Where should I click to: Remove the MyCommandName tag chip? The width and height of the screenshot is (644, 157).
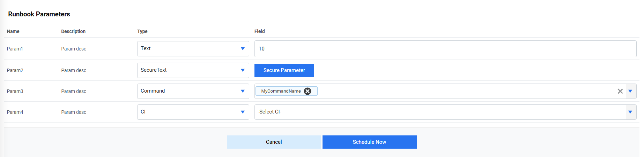pyautogui.click(x=308, y=91)
